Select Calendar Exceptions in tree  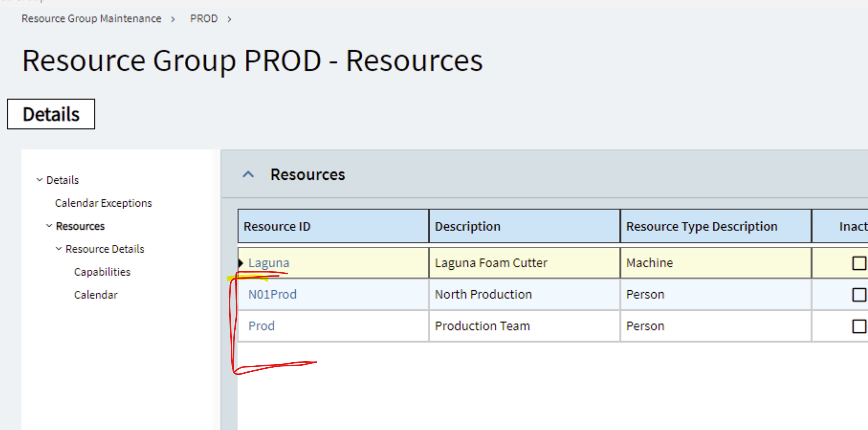[x=103, y=203]
